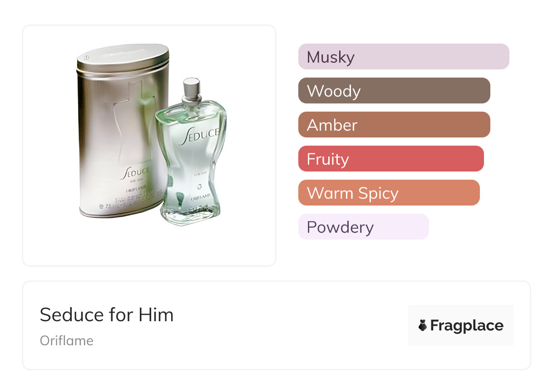Select the Warm Spicy accord bar

pos(389,193)
